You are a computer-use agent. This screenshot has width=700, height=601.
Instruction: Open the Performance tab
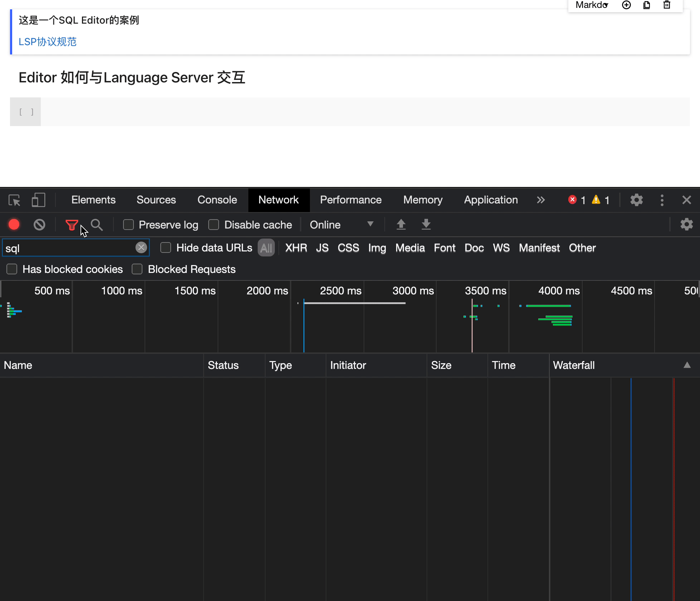tap(351, 200)
